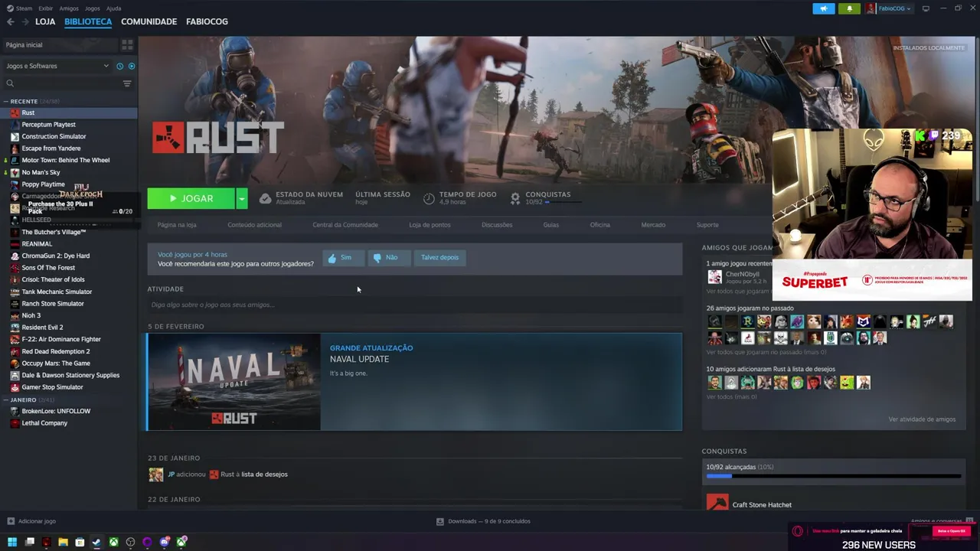The width and height of the screenshot is (980, 551).
Task: Click the Big Picture mode monitor icon
Action: click(x=926, y=8)
